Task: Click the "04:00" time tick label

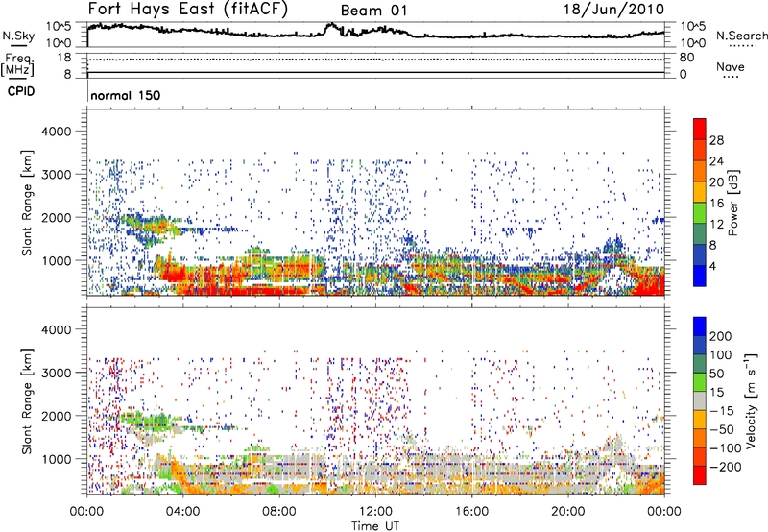Action: [x=182, y=512]
